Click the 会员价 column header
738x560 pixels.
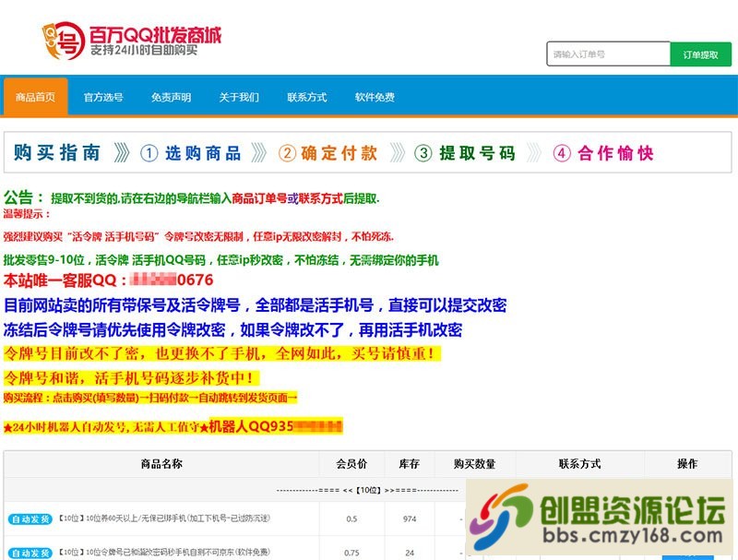point(351,463)
